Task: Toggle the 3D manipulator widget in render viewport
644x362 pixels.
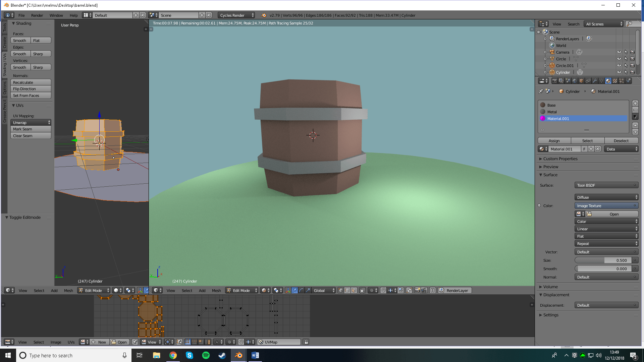Action: coord(288,291)
